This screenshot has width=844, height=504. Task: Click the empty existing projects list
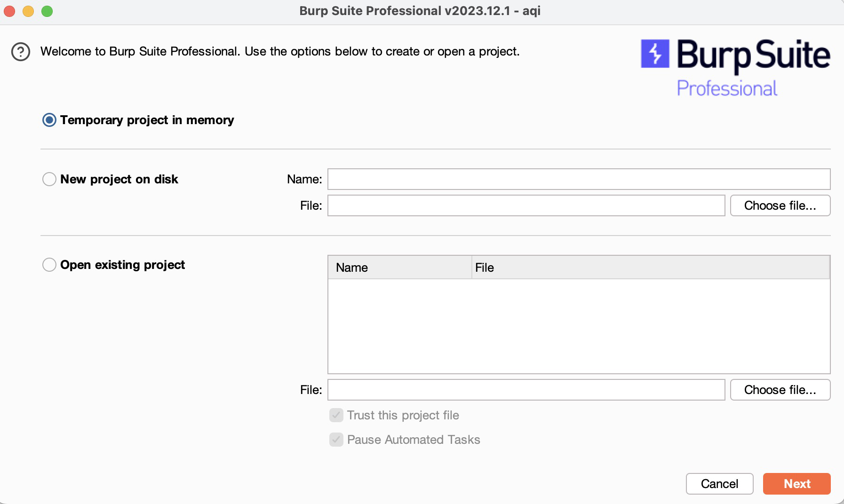point(579,326)
